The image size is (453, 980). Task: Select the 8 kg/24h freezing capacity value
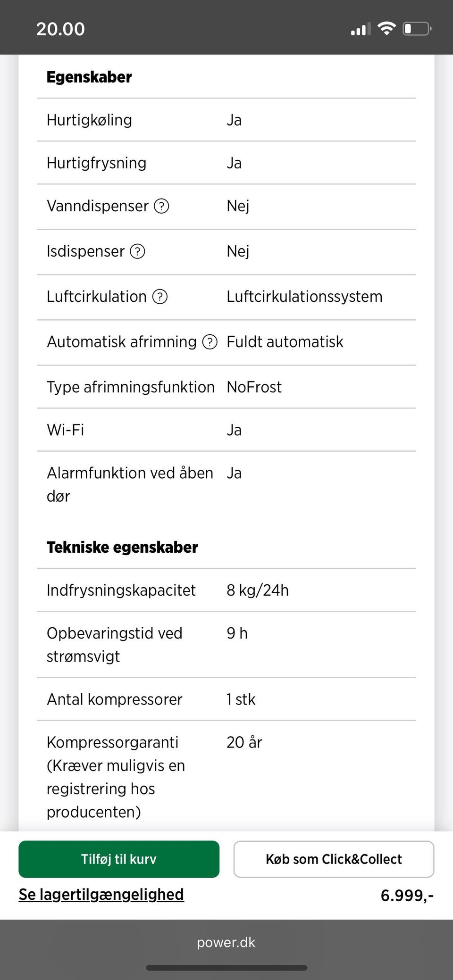[258, 590]
